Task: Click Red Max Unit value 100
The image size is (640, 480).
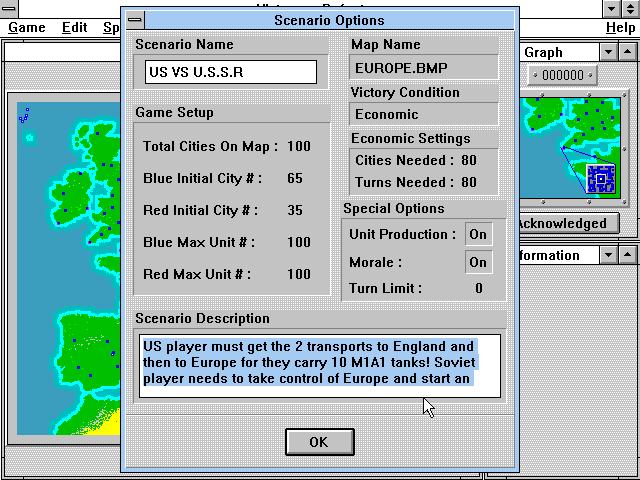Action: point(299,274)
